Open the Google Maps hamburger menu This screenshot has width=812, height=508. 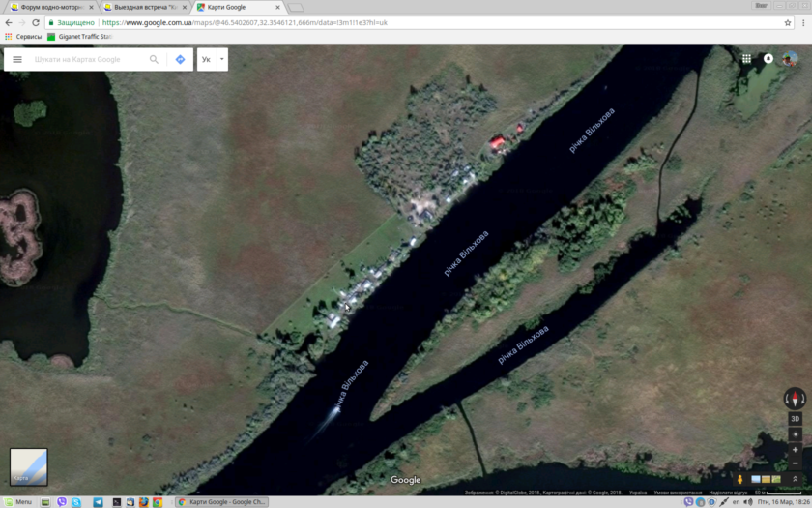pyautogui.click(x=17, y=59)
